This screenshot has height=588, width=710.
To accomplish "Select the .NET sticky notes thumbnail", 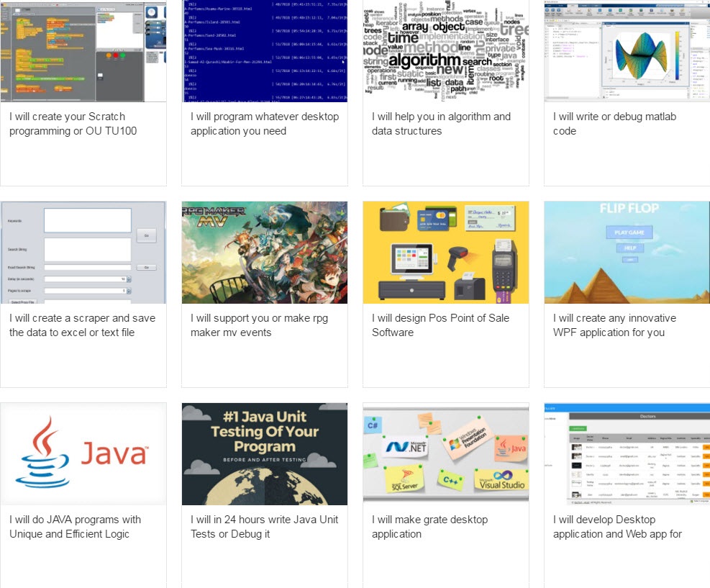I will 445,453.
